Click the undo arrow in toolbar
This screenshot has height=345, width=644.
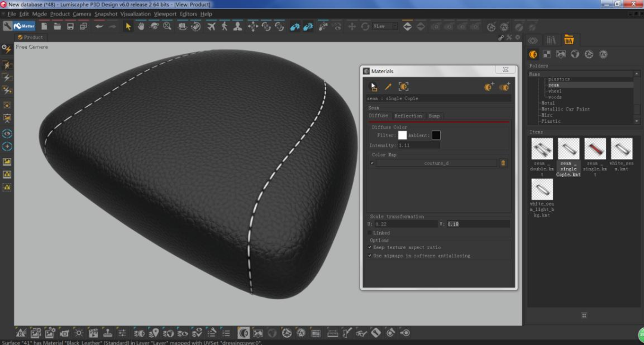[99, 26]
